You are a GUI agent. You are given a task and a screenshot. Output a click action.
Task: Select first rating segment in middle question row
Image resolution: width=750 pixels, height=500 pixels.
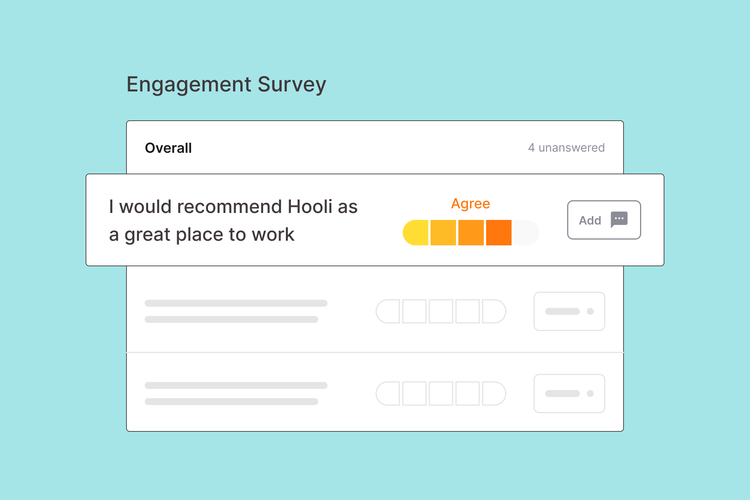click(x=388, y=311)
